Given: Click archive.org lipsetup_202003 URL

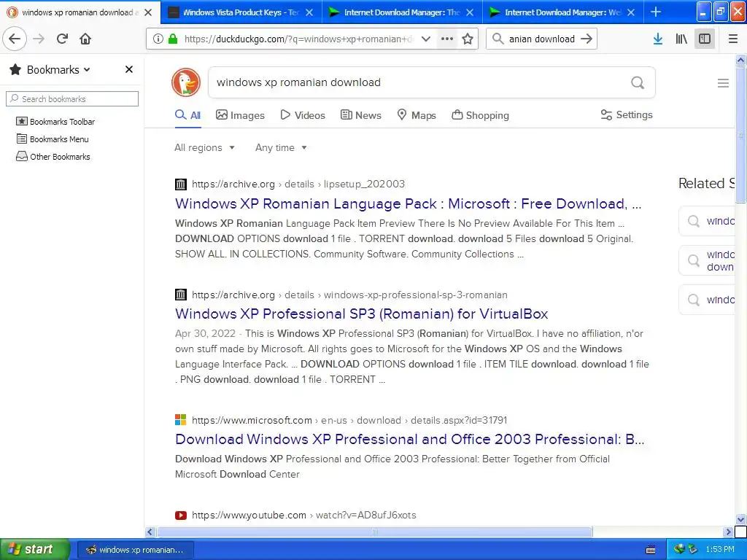Looking at the screenshot, I should [298, 184].
